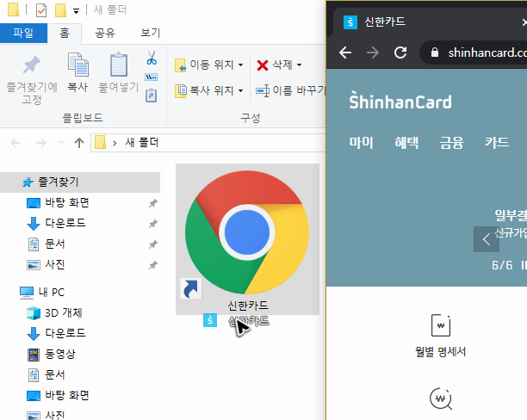Select the Chrome shortcut file 신한카드

pos(247,239)
